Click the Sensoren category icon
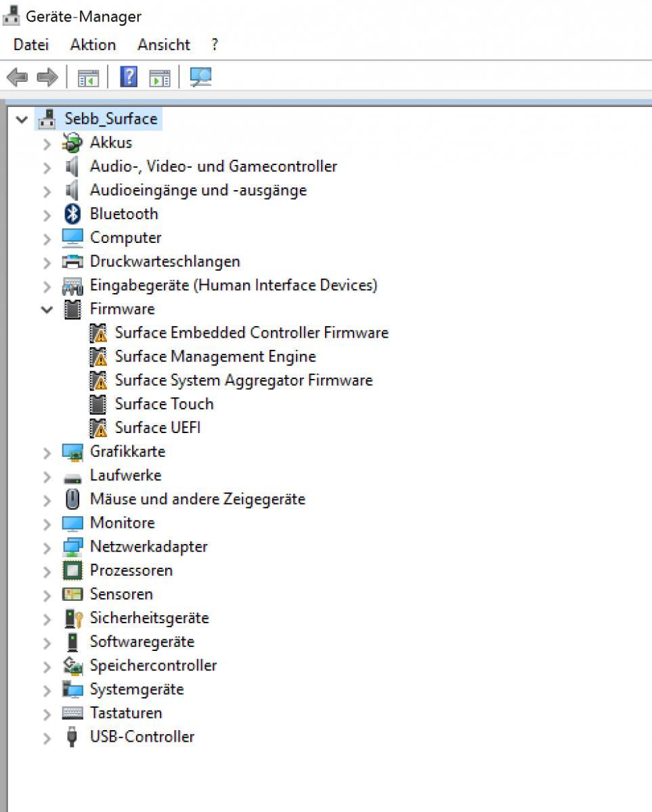 click(72, 594)
